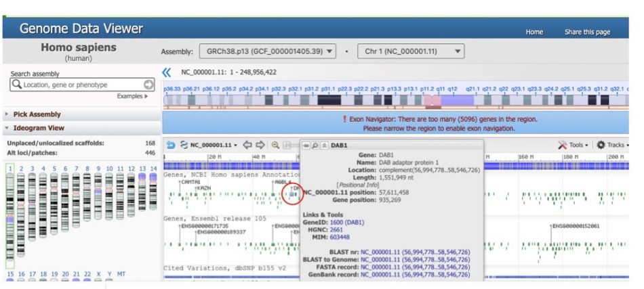Click the pin icon in DAB1 tooltip

[x=307, y=145]
